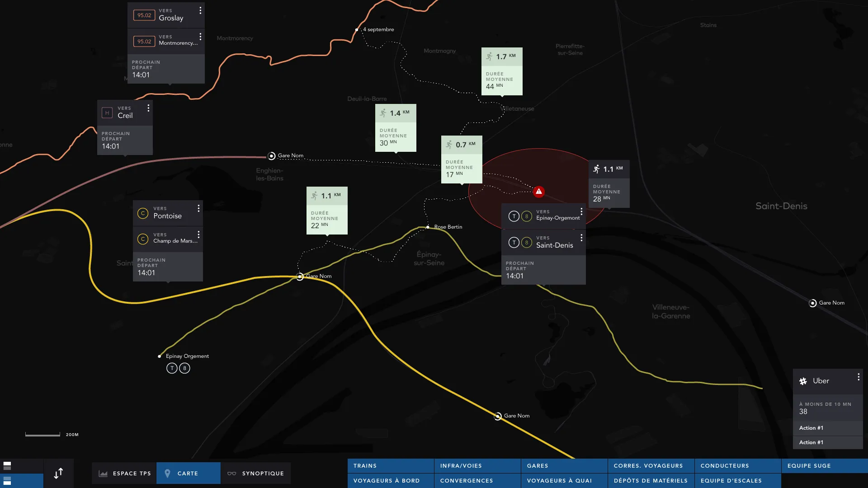
Task: Click the red incident warning marker
Action: click(538, 192)
